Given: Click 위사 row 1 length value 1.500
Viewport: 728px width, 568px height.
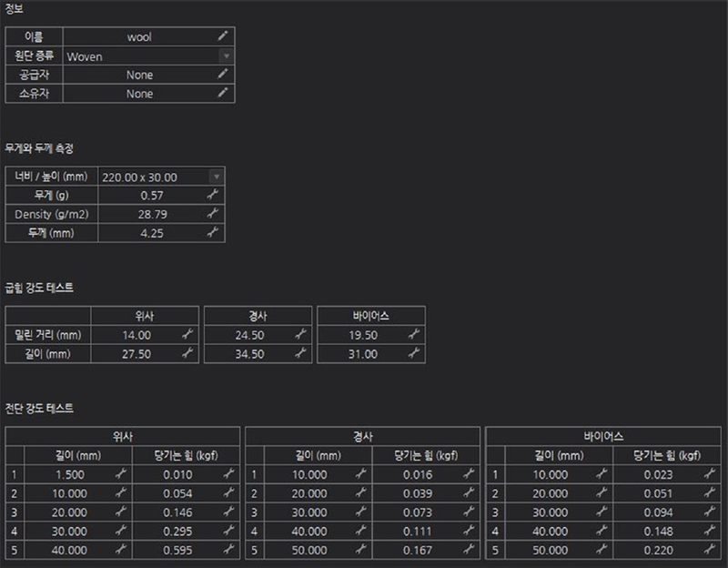Looking at the screenshot, I should tap(70, 473).
